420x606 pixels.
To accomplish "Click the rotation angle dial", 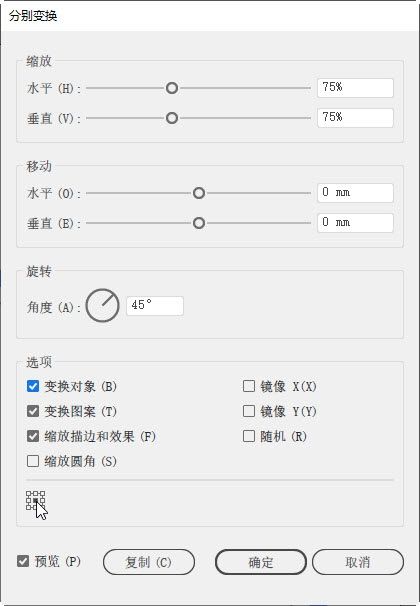I will 102,305.
